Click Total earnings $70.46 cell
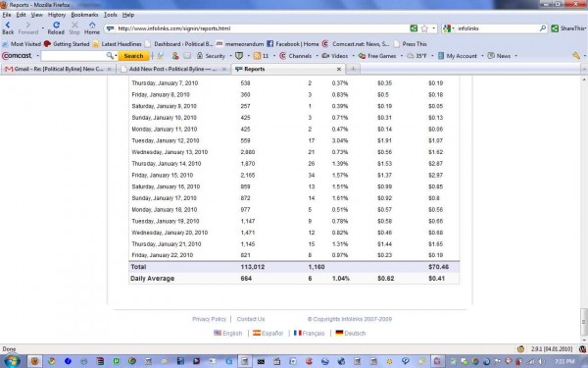The width and height of the screenshot is (588, 368). click(x=439, y=267)
